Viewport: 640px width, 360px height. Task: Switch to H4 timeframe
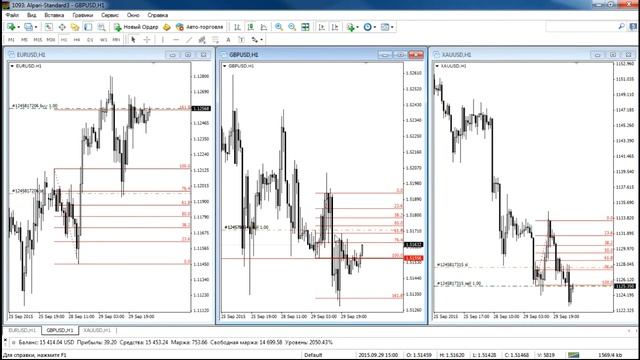[77, 40]
